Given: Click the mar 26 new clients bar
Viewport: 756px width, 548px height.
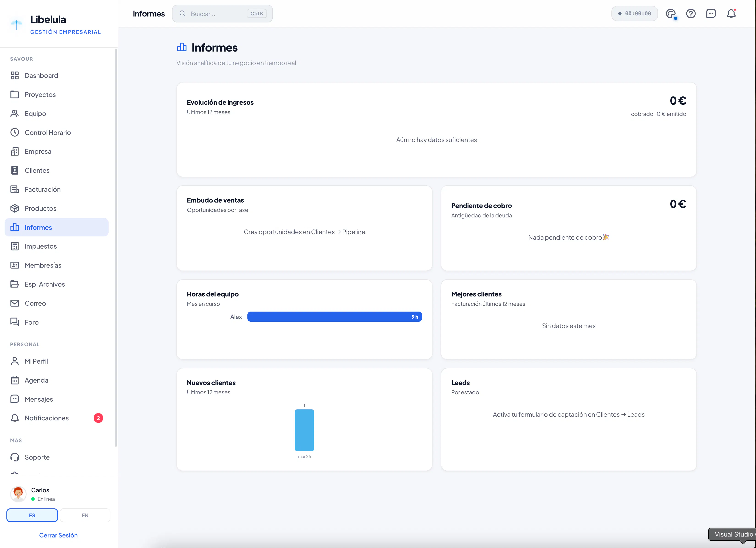Looking at the screenshot, I should coord(304,430).
